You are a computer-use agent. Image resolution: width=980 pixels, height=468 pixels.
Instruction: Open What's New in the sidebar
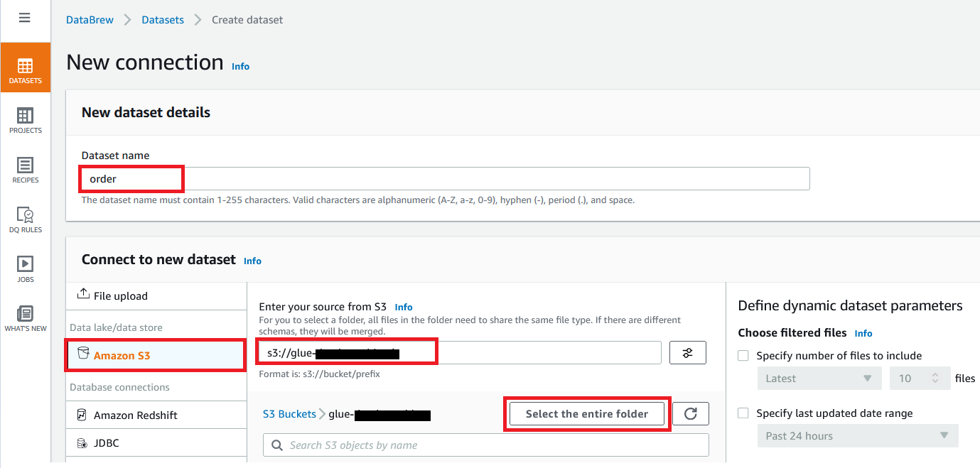(x=25, y=319)
